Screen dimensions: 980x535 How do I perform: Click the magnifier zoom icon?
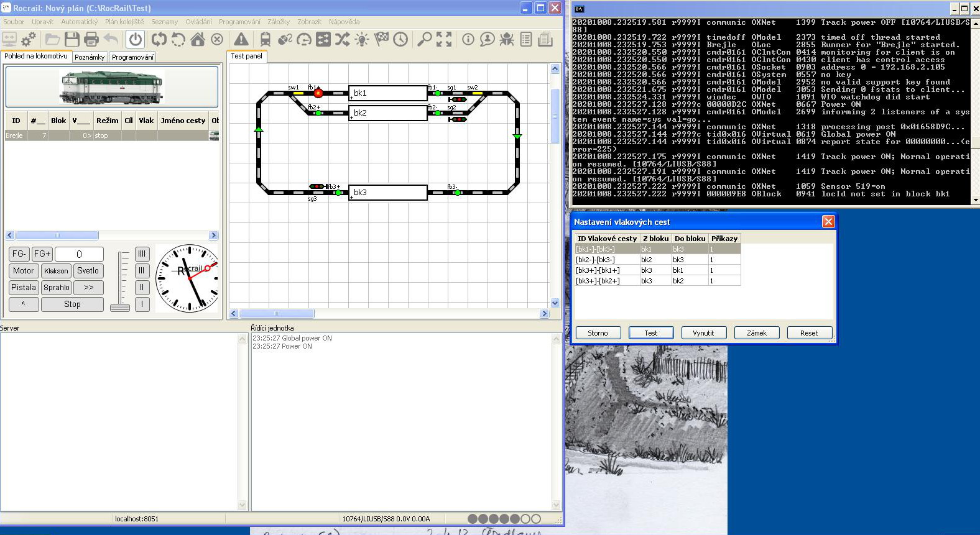[424, 40]
